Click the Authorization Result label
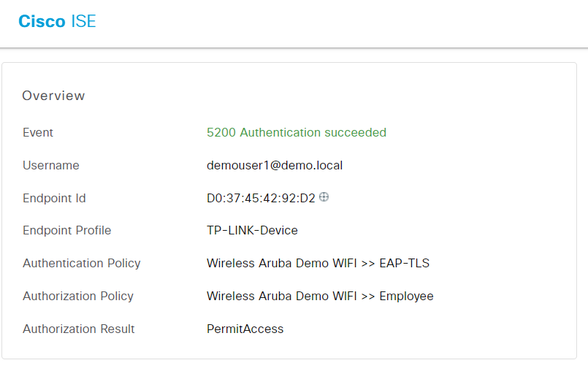 79,329
